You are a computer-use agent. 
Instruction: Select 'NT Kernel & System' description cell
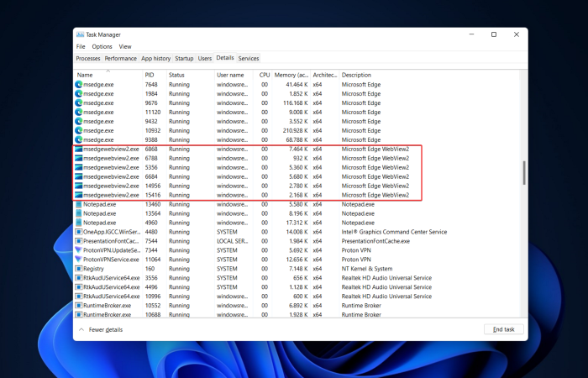point(367,269)
